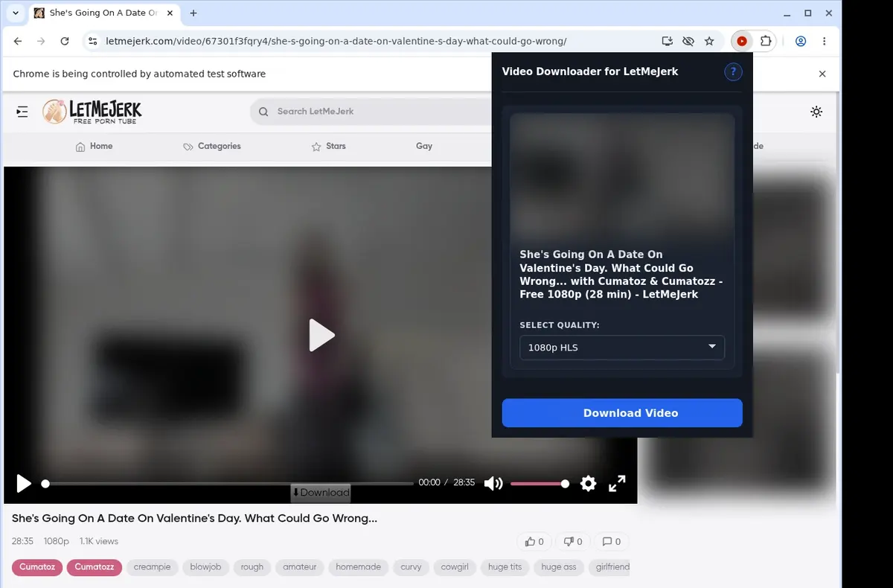Click the blue Download Video button
Image resolution: width=893 pixels, height=588 pixels.
(622, 413)
